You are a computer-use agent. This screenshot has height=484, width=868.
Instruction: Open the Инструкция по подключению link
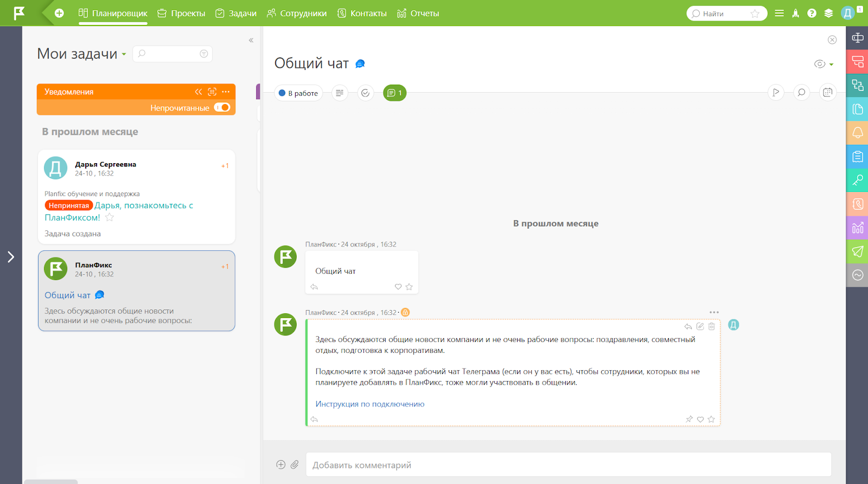coord(370,404)
